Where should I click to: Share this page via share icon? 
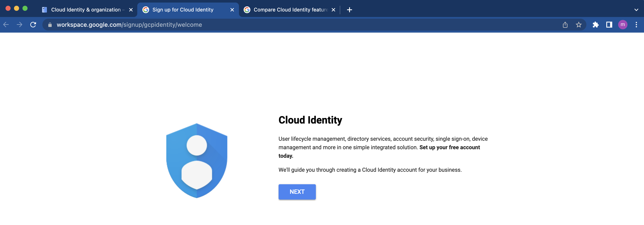click(565, 25)
